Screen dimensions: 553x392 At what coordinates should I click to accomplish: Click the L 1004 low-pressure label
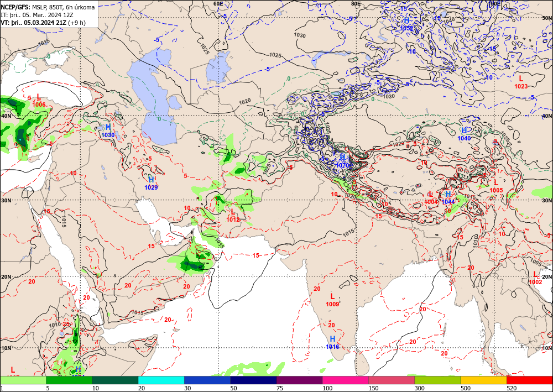click(x=431, y=198)
